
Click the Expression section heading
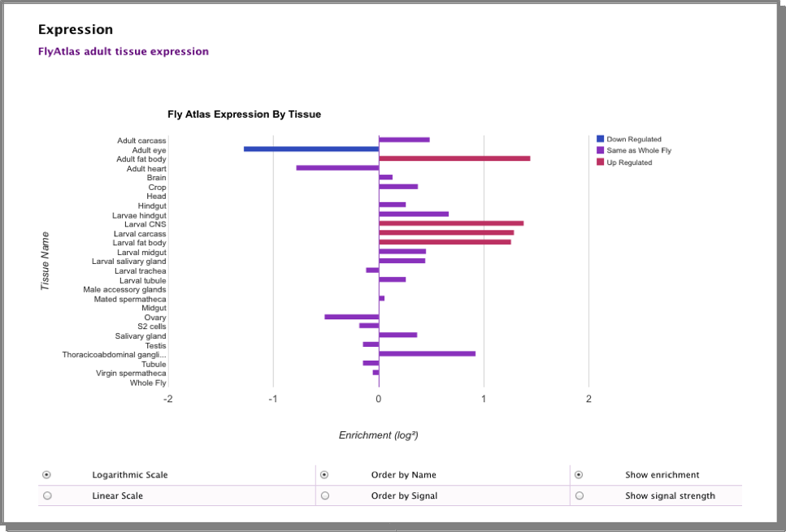[76, 29]
